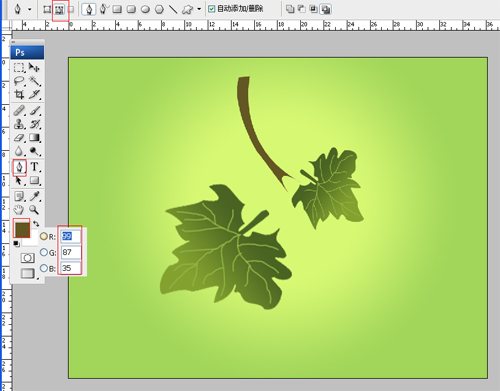Open the pen tool preset dropdown arrow
This screenshot has height=391, width=500.
pyautogui.click(x=30, y=9)
